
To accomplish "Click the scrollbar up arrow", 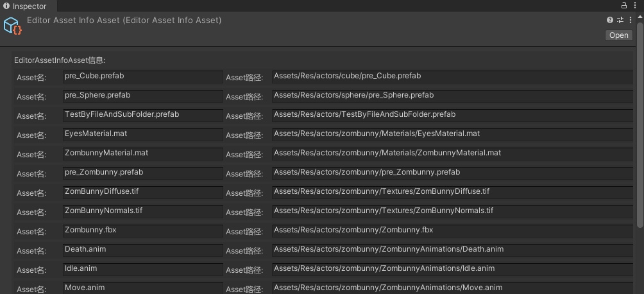I will 640,15.
